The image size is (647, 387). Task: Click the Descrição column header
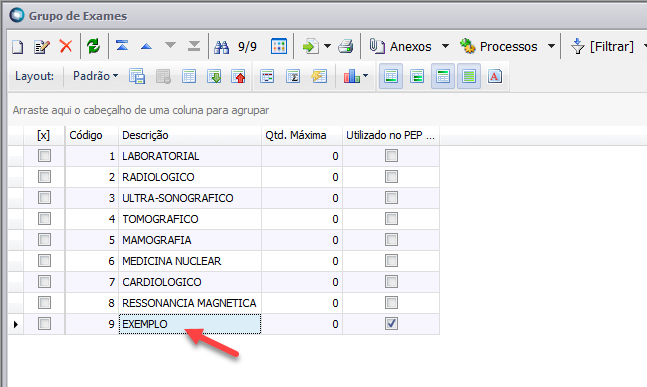190,135
